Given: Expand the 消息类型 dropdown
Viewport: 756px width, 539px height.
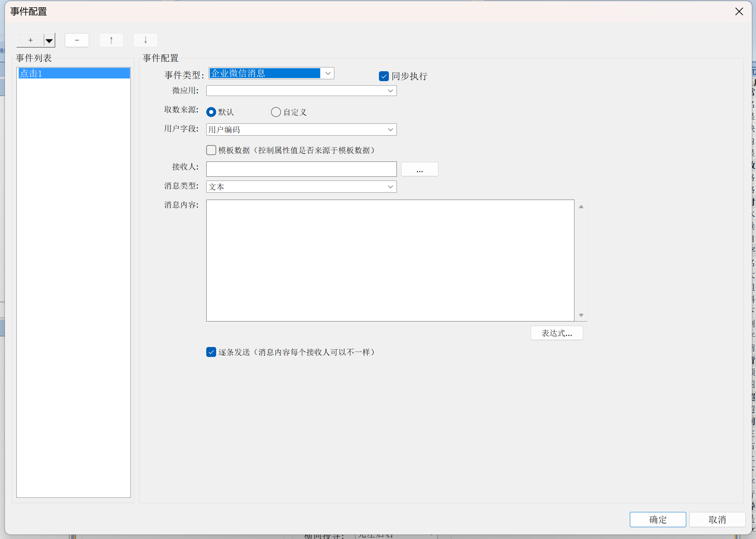Looking at the screenshot, I should [390, 187].
